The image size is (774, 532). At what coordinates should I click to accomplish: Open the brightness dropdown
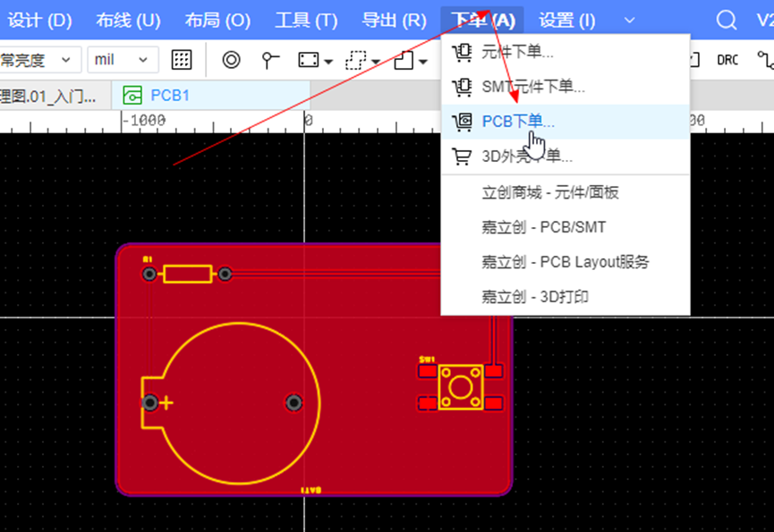click(x=38, y=60)
